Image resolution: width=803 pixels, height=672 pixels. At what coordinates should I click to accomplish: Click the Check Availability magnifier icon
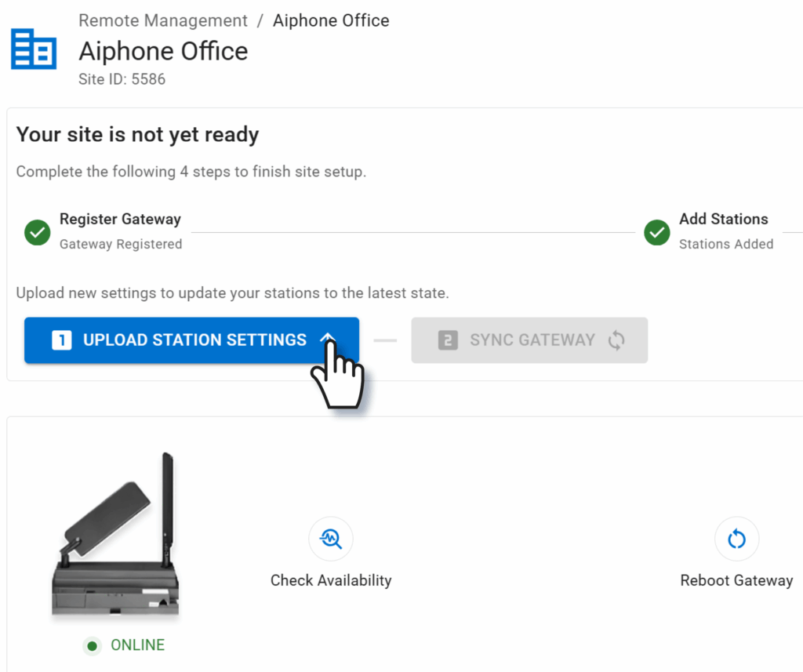[331, 539]
